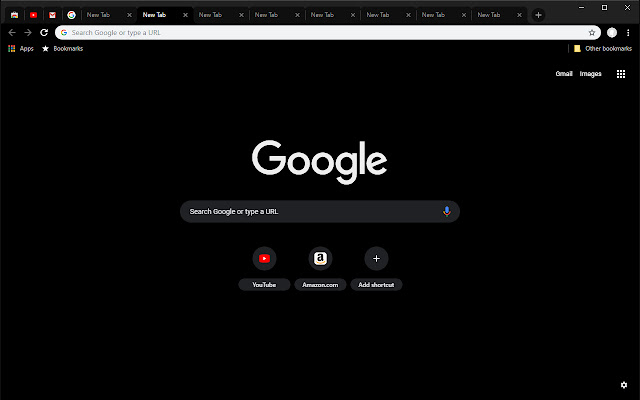
Task: Go back with the back arrow
Action: tap(12, 33)
